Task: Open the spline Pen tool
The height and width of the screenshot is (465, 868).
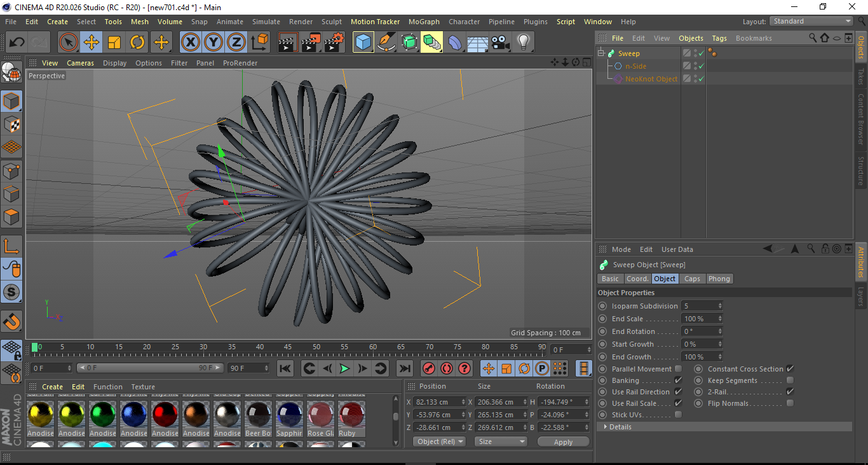Action: [x=386, y=43]
